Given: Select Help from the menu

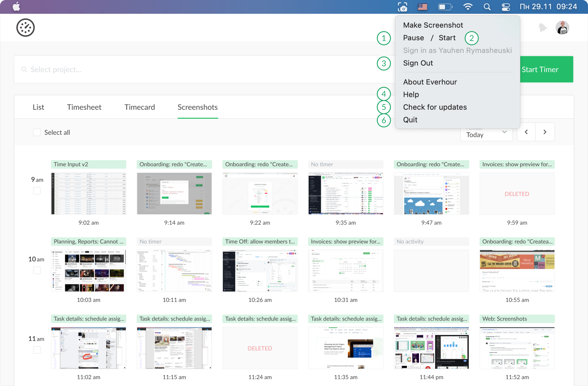Looking at the screenshot, I should (411, 95).
